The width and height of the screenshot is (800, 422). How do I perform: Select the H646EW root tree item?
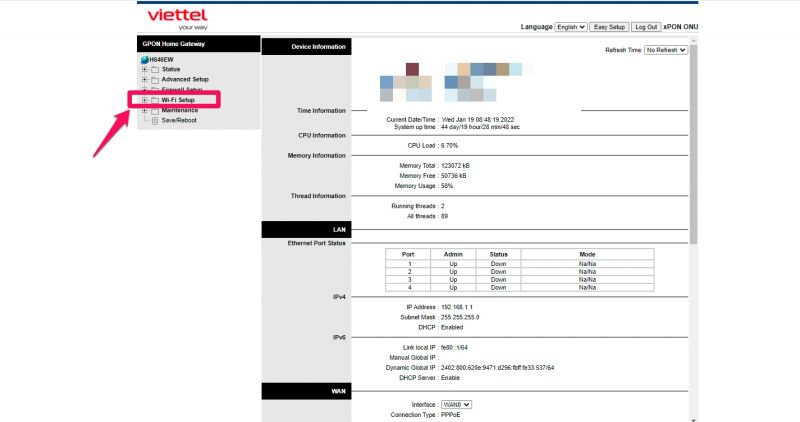pos(161,59)
